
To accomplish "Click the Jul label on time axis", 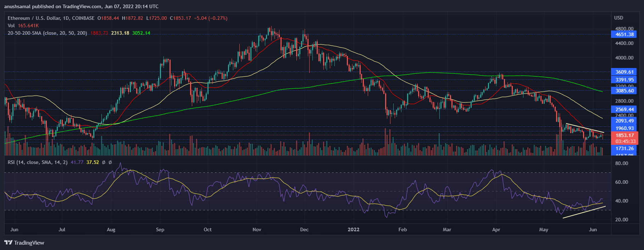I will (62, 229).
